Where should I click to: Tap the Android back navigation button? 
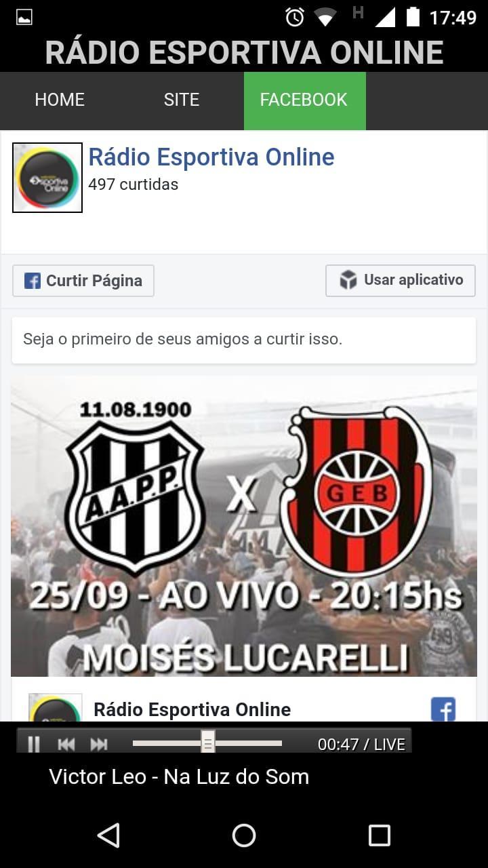108,835
